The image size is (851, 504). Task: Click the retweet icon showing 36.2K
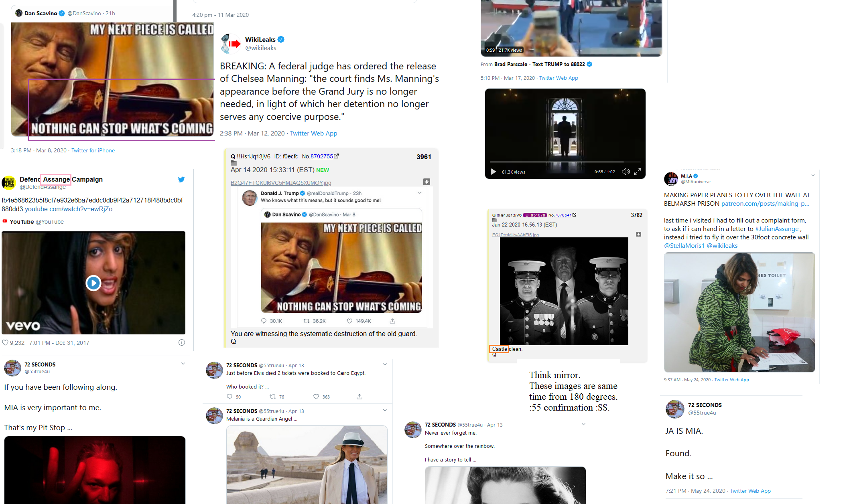coord(307,321)
